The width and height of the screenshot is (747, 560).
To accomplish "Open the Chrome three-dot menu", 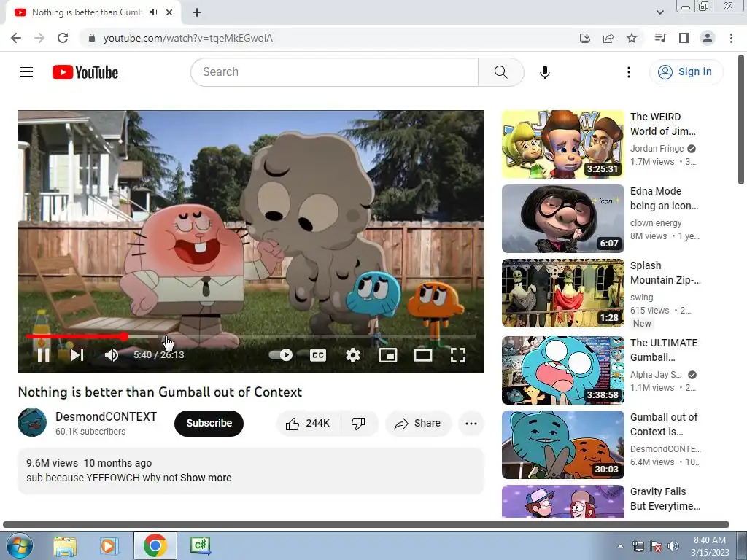I will 731,38.
